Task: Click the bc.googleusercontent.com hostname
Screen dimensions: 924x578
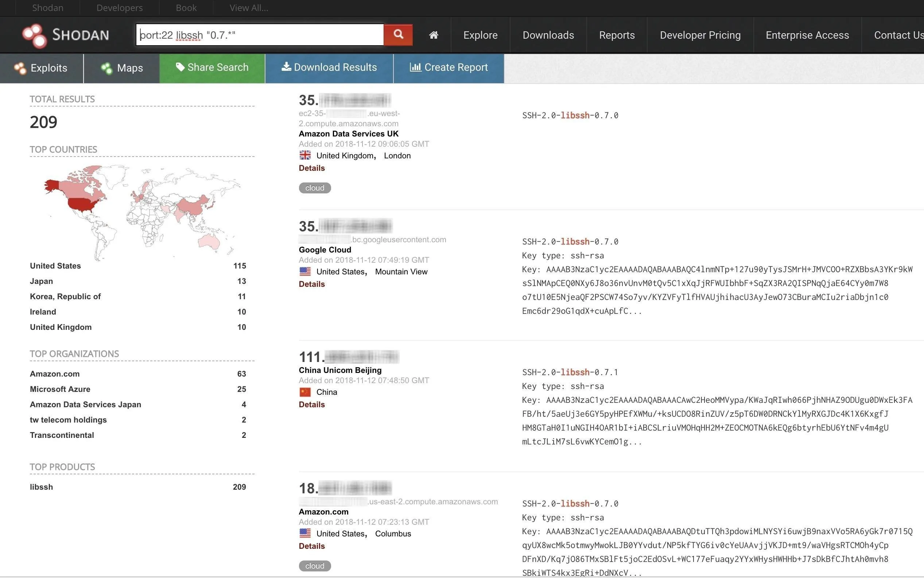Action: click(399, 240)
